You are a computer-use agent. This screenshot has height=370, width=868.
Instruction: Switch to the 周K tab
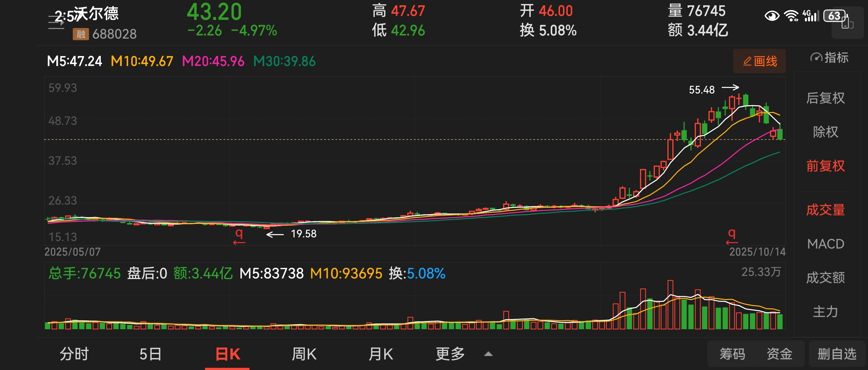304,354
